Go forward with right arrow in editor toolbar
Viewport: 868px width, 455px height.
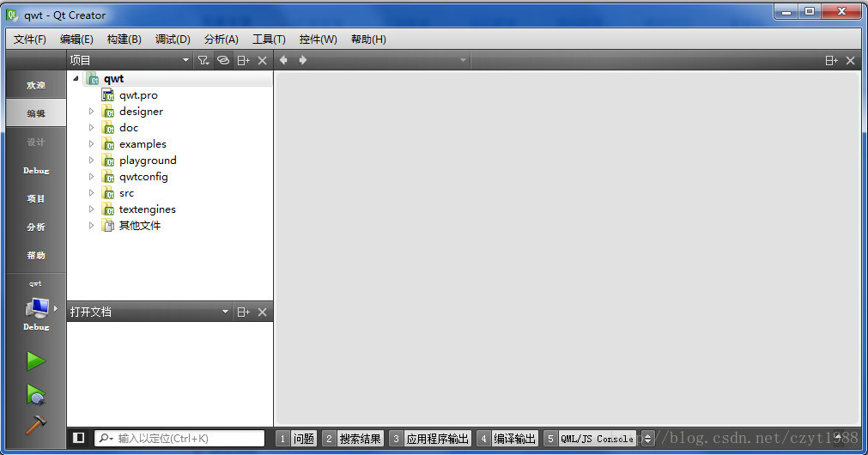click(303, 60)
